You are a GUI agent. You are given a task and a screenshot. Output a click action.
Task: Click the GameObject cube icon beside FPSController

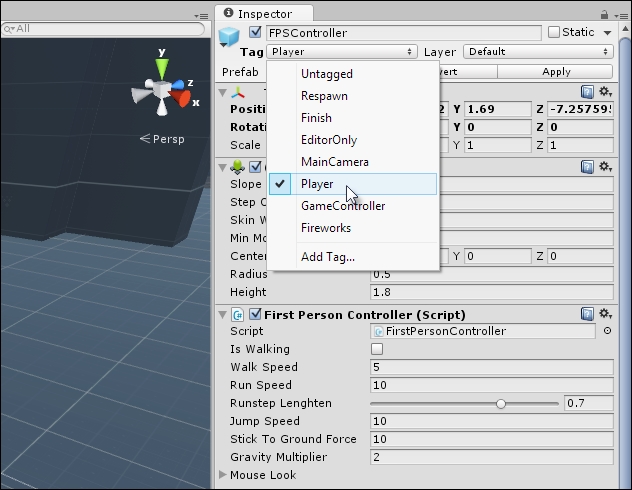[x=229, y=38]
